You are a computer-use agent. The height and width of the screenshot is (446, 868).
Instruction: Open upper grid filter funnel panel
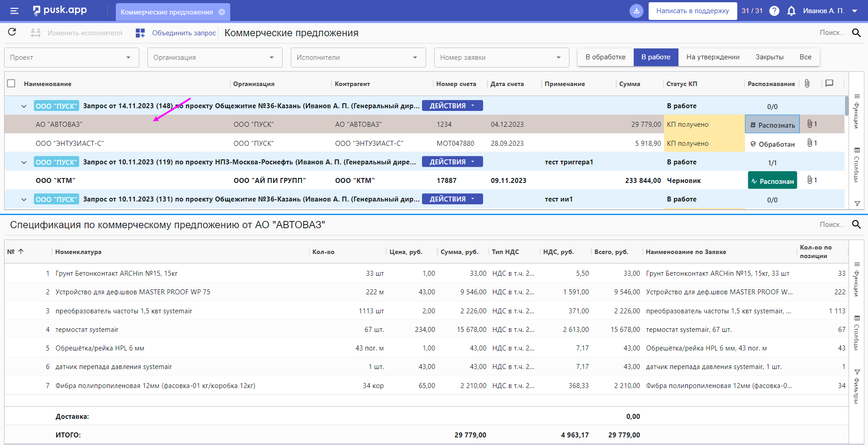tap(857, 203)
